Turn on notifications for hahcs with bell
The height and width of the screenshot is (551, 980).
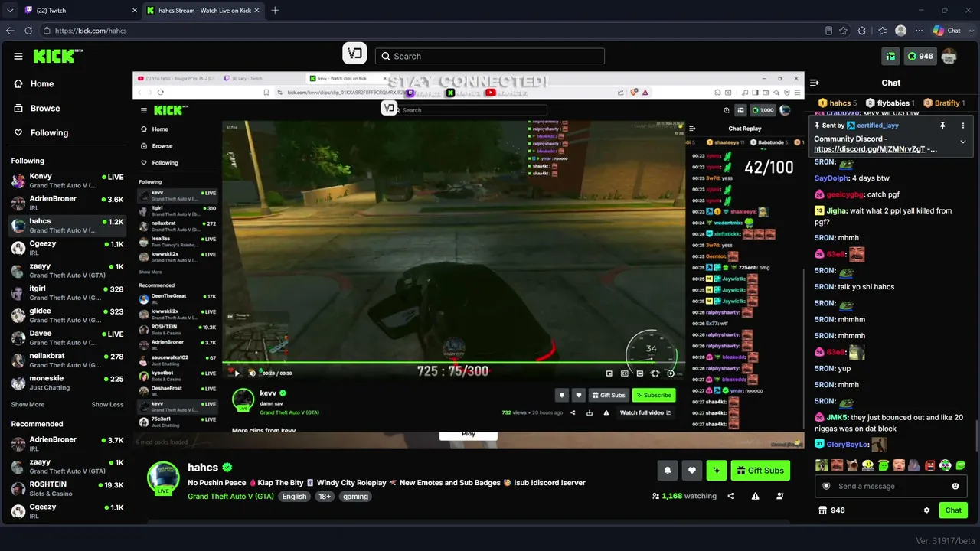667,471
